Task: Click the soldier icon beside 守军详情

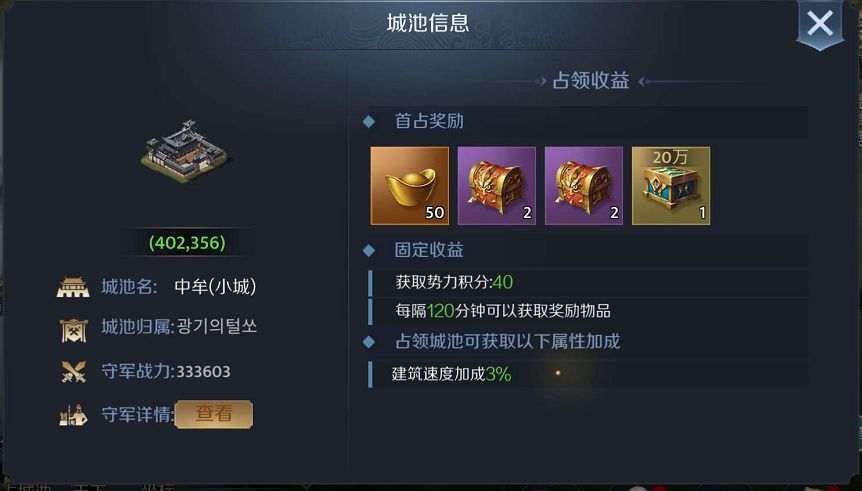Action: 73,415
